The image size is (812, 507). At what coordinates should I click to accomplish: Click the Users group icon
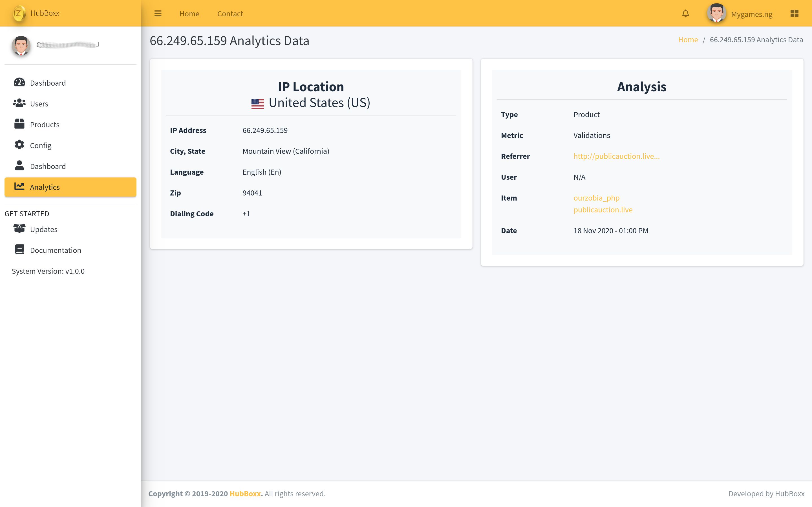pos(19,103)
